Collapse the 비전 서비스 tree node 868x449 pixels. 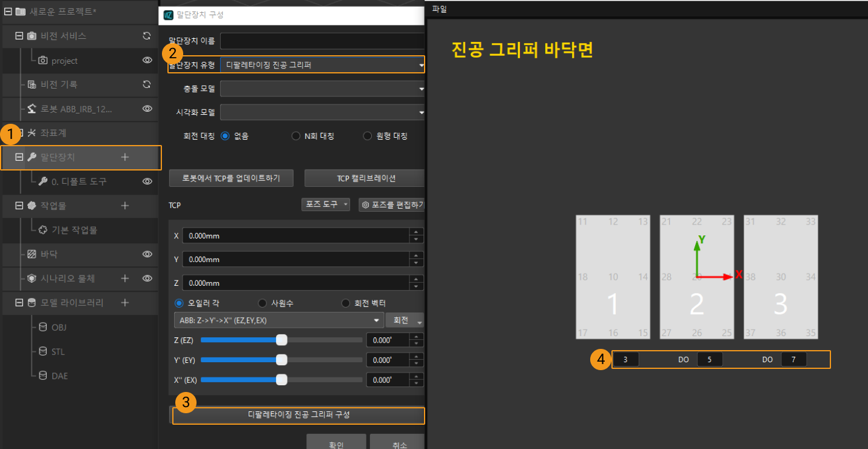19,36
